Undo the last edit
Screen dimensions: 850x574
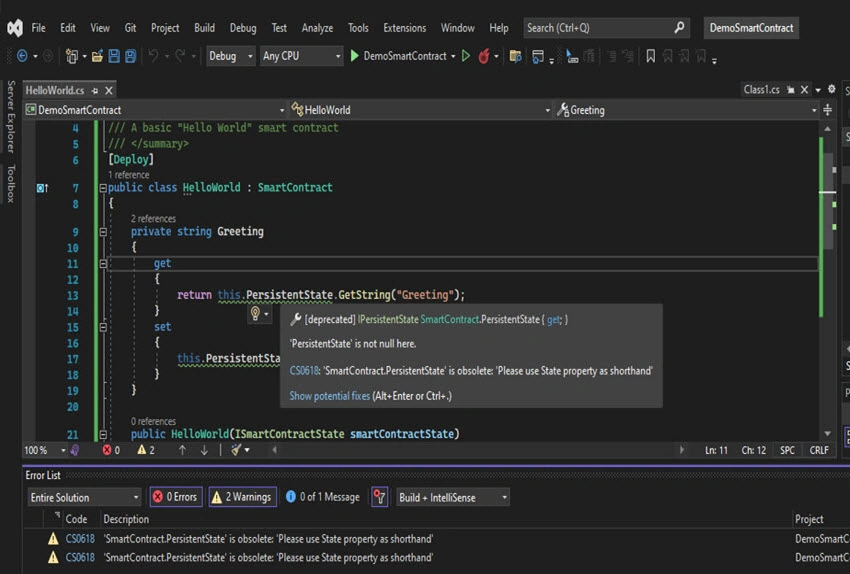tap(153, 56)
